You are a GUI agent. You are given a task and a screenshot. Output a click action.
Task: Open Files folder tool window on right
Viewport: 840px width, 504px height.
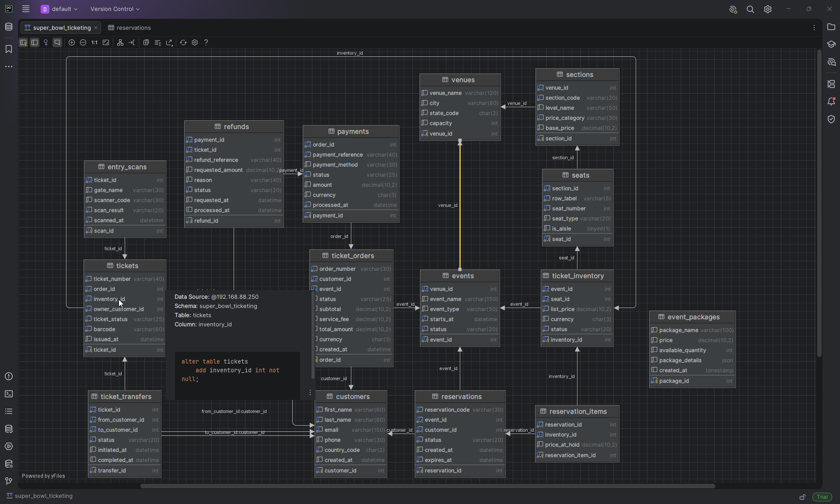pyautogui.click(x=831, y=27)
